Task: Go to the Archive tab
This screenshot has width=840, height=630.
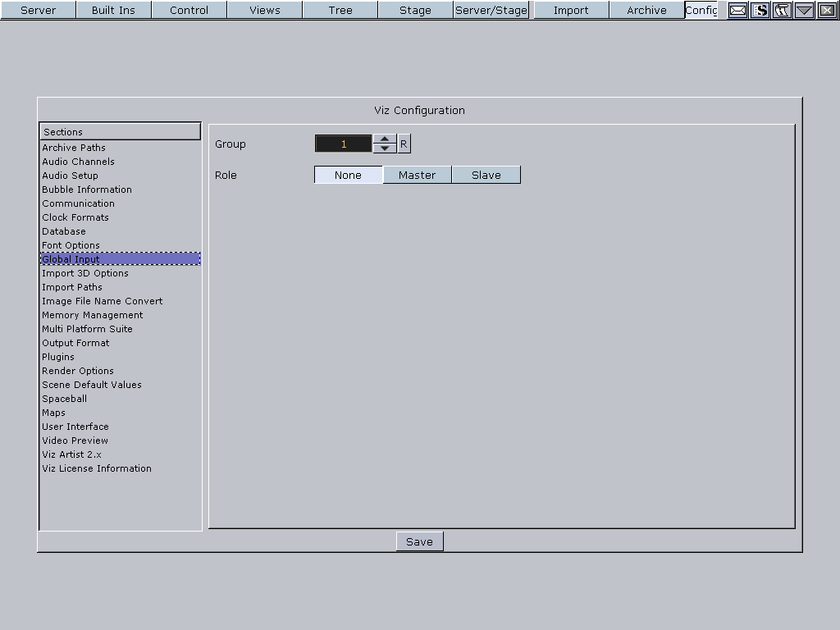Action: click(646, 10)
